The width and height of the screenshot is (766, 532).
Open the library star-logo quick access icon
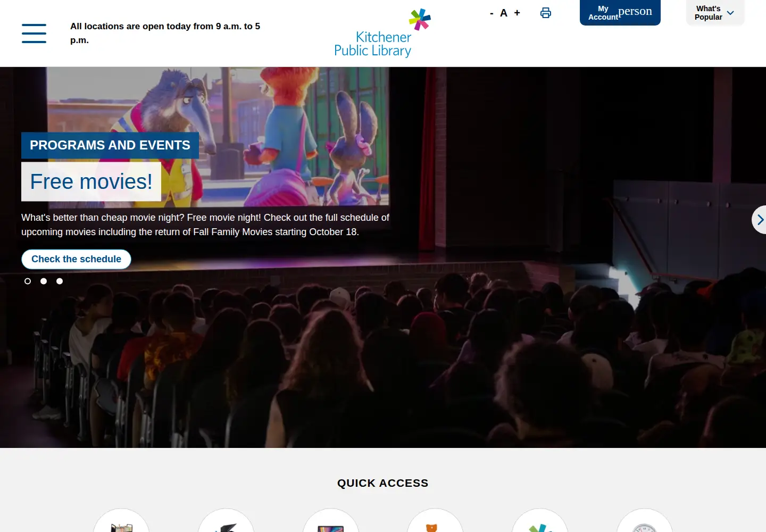(540, 521)
